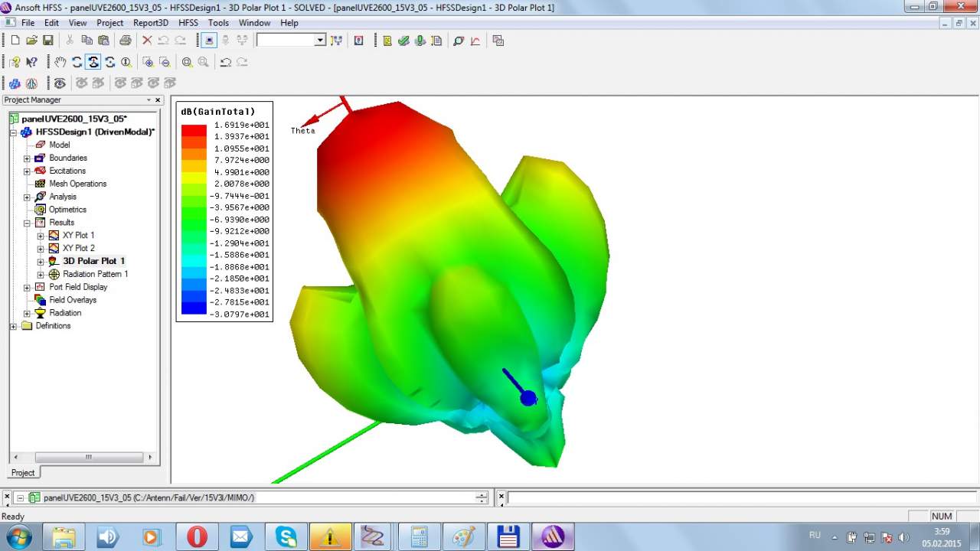Select Radiation Pattern 1 in tree
Image resolution: width=980 pixels, height=551 pixels.
pyautogui.click(x=95, y=274)
